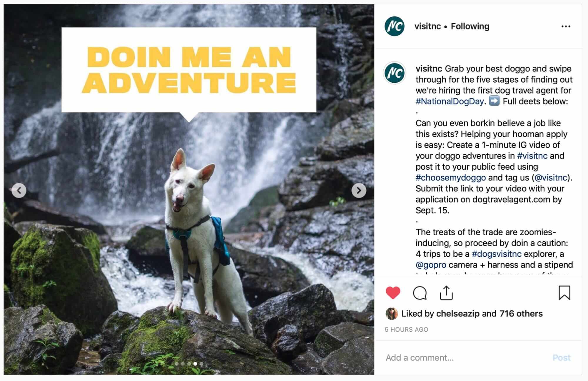This screenshot has height=381, width=588.
Task: Visit the @gopro profile mention
Action: [x=431, y=265]
